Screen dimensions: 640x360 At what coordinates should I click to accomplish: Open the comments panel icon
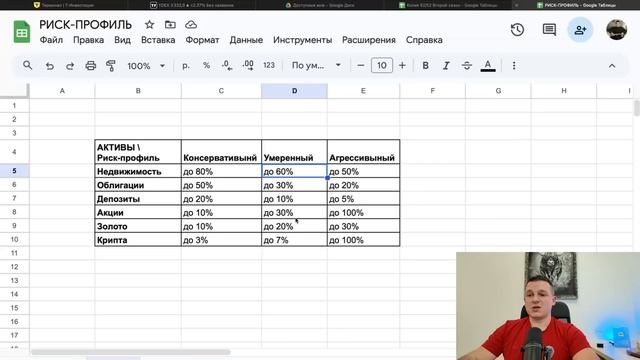(x=549, y=30)
